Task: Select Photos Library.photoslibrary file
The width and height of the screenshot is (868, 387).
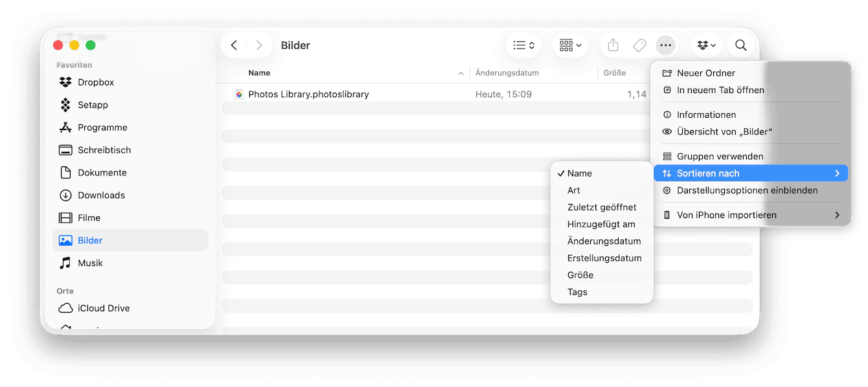Action: coord(308,94)
